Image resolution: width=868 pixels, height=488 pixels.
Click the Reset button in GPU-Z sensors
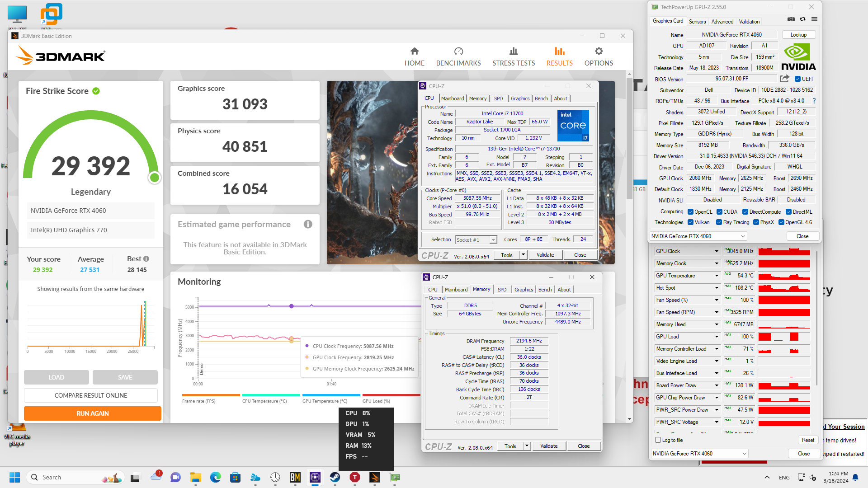click(x=808, y=440)
